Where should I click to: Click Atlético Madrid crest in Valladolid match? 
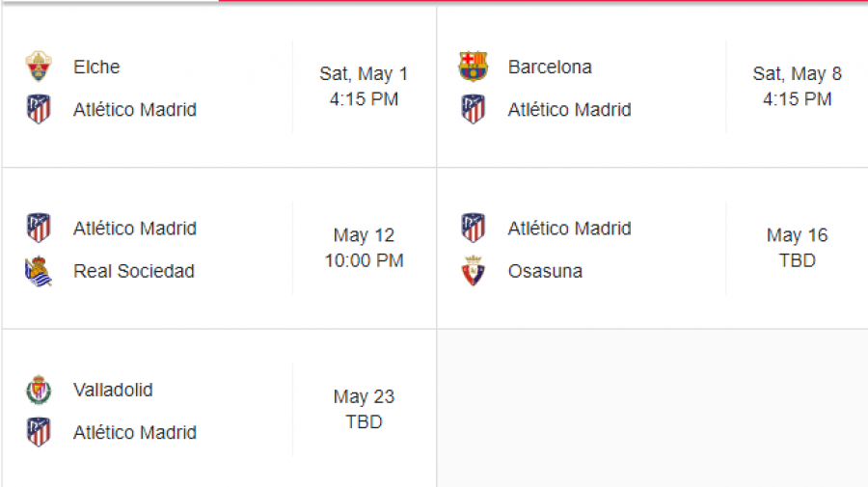click(39, 432)
